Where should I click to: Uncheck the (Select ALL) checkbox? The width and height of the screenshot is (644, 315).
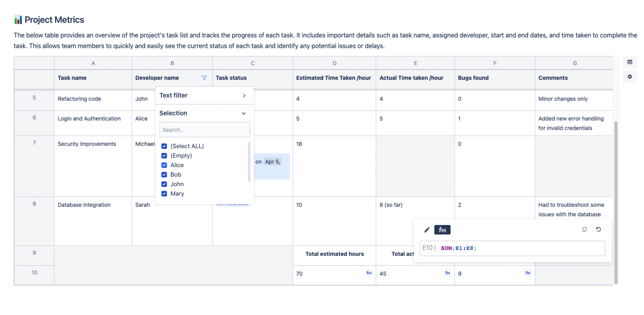coord(164,146)
